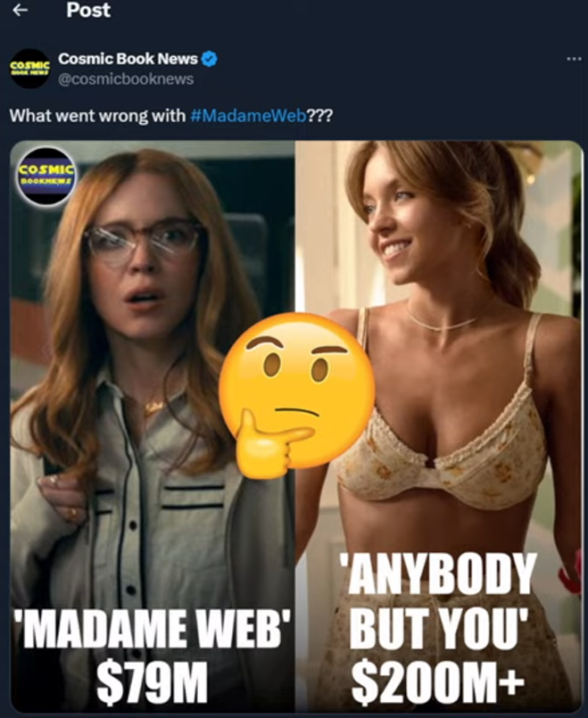The height and width of the screenshot is (718, 588).
Task: Open the #MadameWeb hashtag link
Action: coord(248,115)
